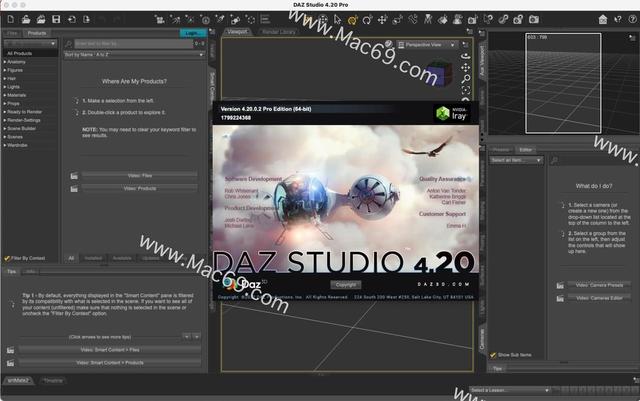Switch to the Render Library tab
Viewport: 640px width, 401px height.
tap(279, 31)
